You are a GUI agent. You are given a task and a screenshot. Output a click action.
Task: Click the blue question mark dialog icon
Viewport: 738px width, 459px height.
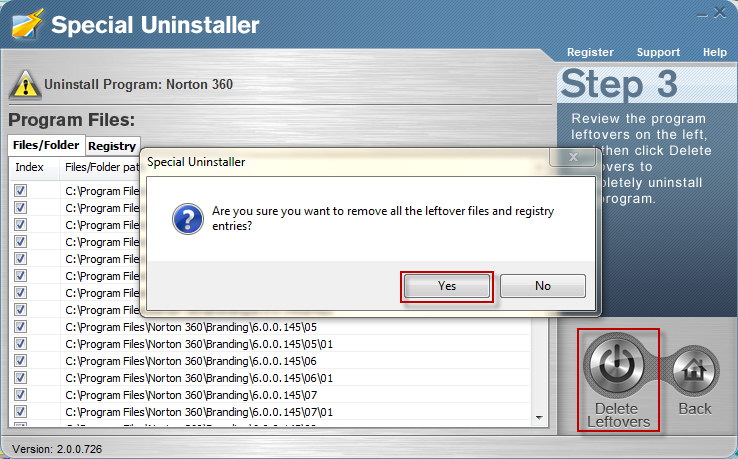click(187, 219)
